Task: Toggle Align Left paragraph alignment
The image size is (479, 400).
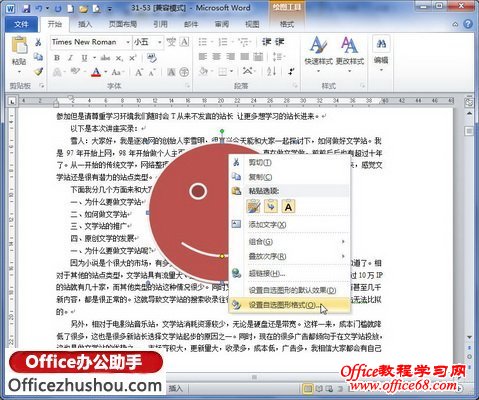Action: (x=203, y=57)
